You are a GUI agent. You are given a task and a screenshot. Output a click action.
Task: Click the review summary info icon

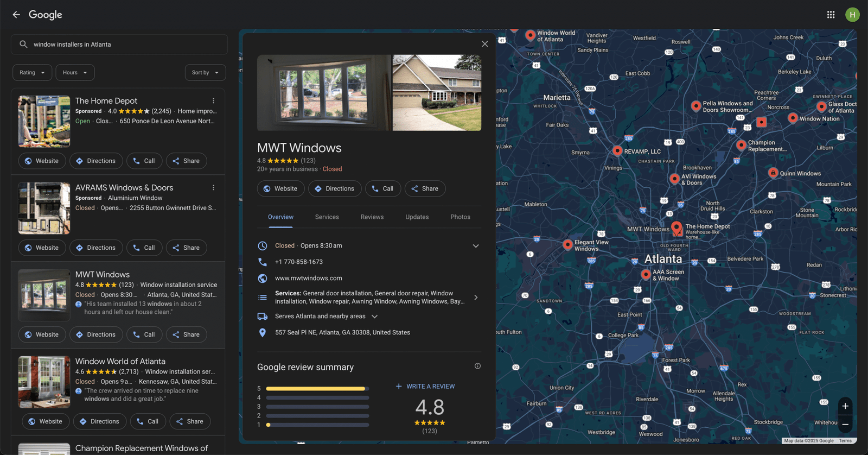click(x=477, y=366)
